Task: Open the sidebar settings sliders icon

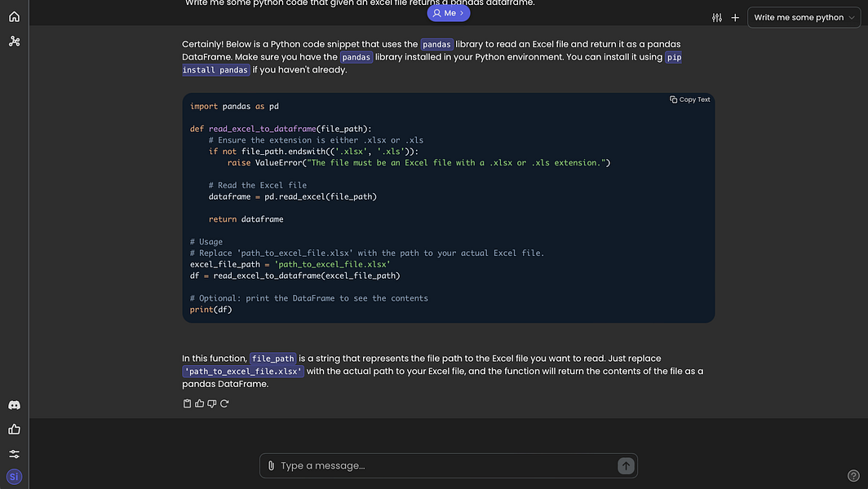Action: pos(14,454)
